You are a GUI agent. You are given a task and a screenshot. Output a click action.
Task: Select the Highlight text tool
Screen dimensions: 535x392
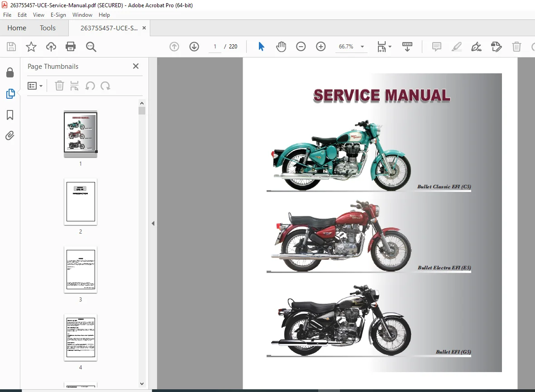(x=457, y=47)
